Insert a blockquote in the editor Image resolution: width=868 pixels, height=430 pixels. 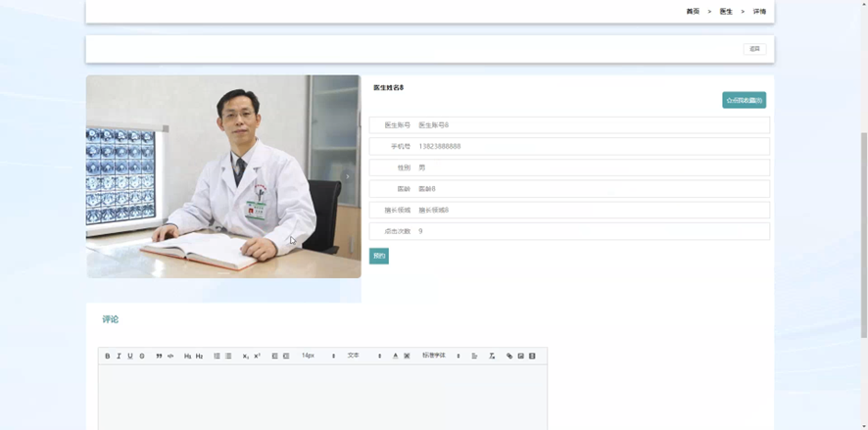(x=159, y=356)
